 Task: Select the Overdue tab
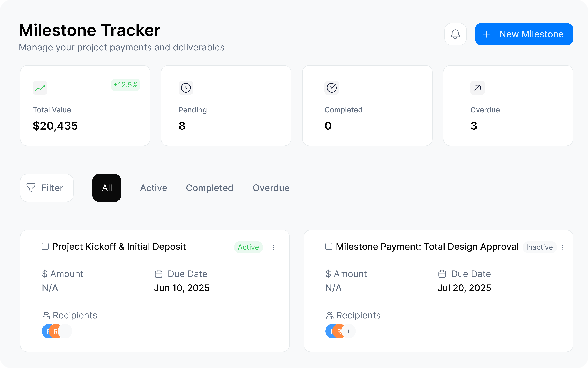(271, 188)
